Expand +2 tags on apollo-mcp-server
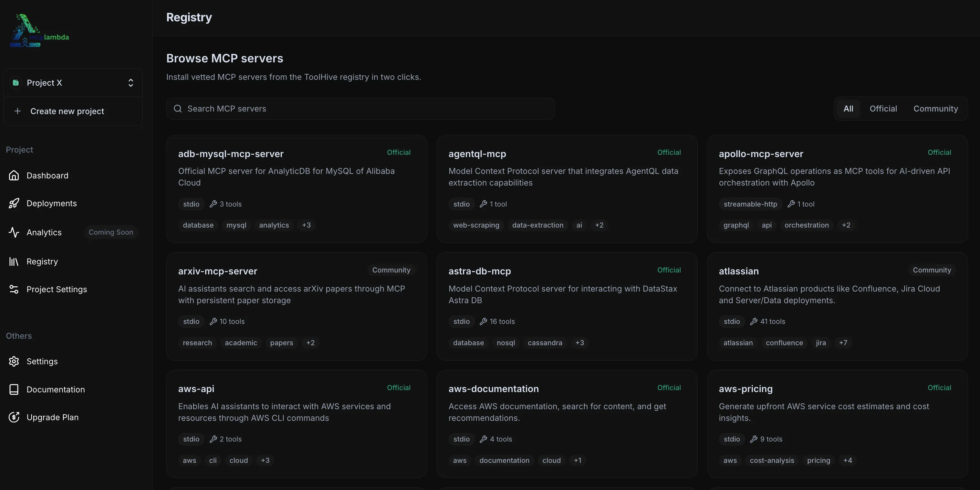The width and height of the screenshot is (980, 490). pos(846,225)
